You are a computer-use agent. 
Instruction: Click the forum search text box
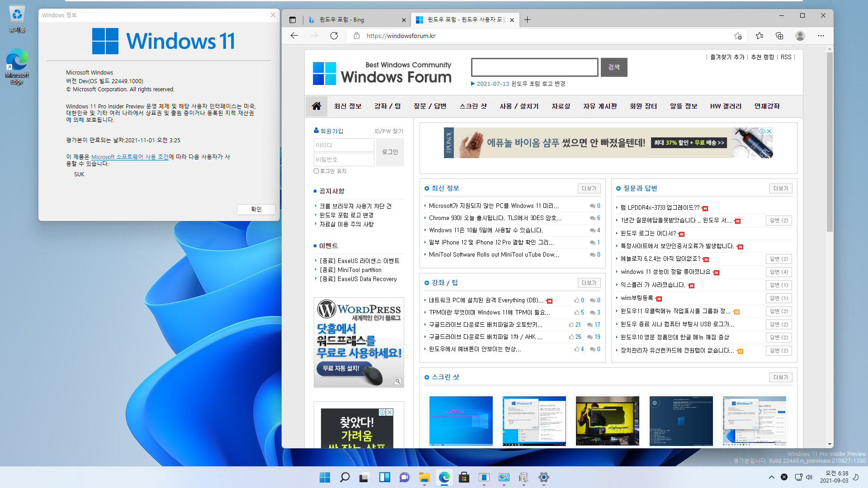tap(534, 67)
